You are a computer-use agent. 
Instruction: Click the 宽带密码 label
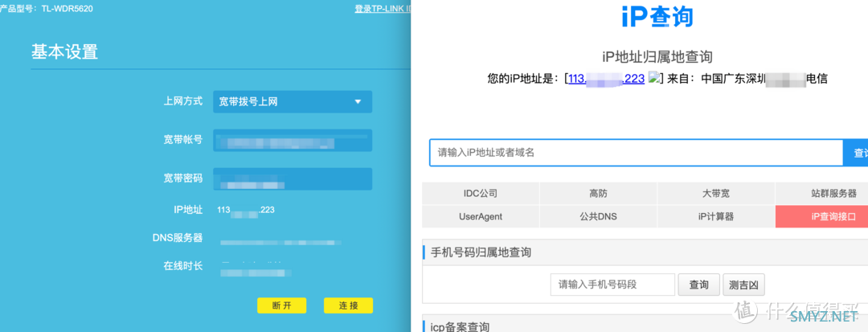182,178
